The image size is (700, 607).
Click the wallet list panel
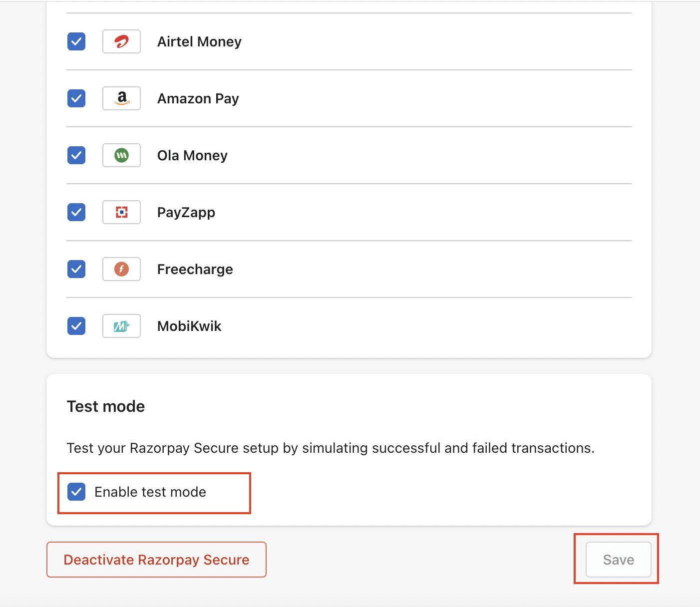tap(350, 180)
